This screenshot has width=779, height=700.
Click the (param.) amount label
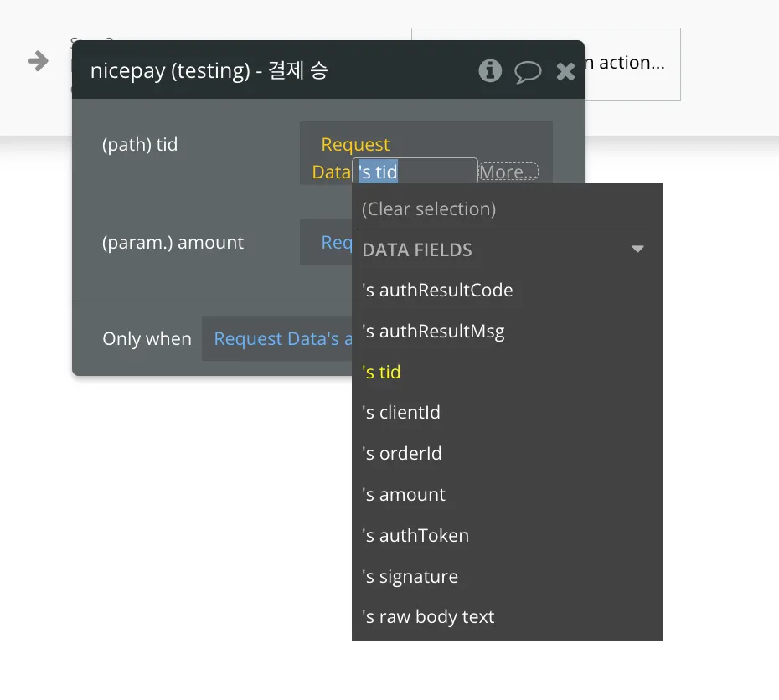[x=173, y=242]
